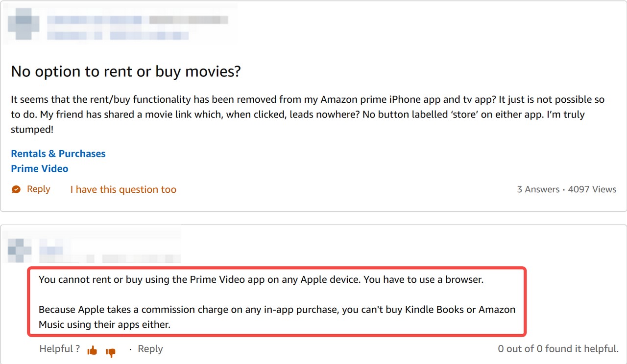Screen dimensions: 627x364
Task: Toggle the answer as helpful with thumbs up
Action: click(92, 349)
